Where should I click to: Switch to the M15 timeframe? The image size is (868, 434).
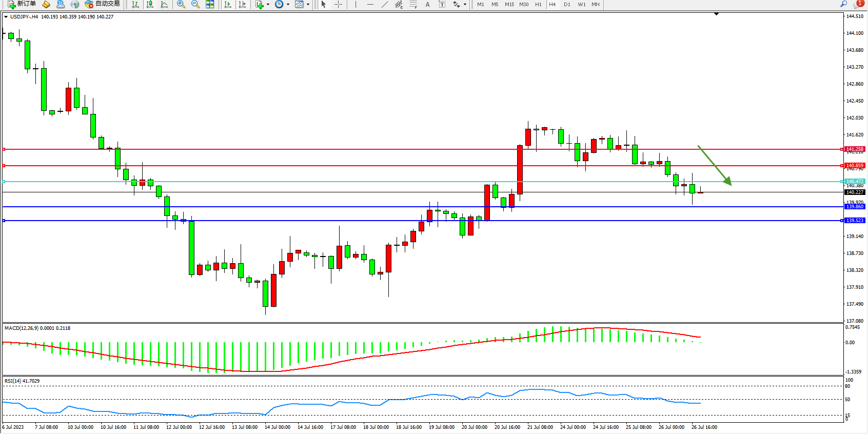coord(509,4)
